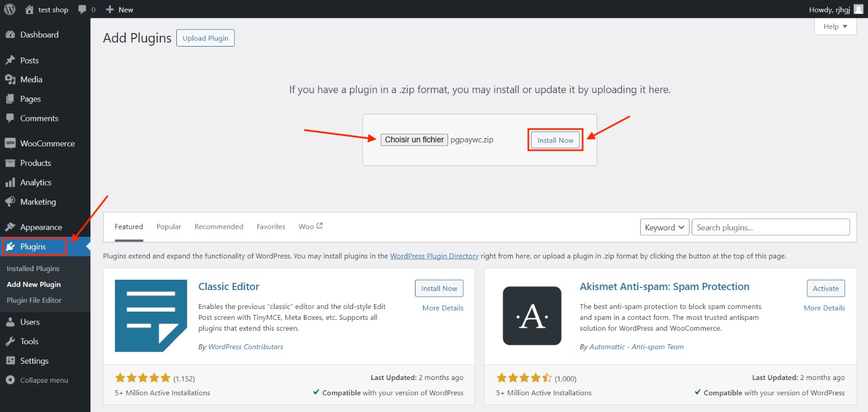The height and width of the screenshot is (412, 868).
Task: Click the Choisir un fichier button
Action: pos(414,140)
